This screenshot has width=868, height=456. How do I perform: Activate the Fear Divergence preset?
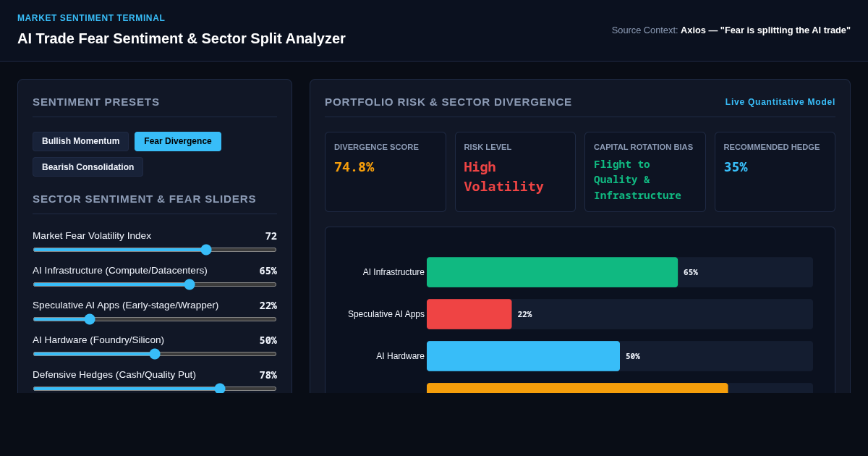178,141
